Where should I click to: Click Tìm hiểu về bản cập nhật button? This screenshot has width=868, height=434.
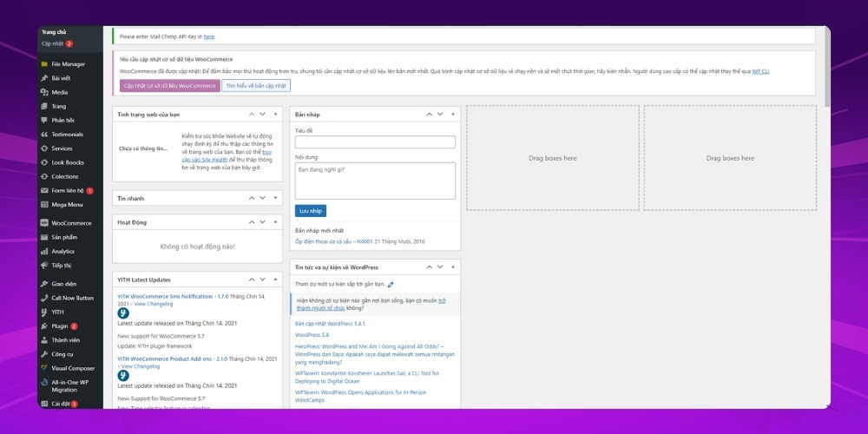pyautogui.click(x=256, y=86)
